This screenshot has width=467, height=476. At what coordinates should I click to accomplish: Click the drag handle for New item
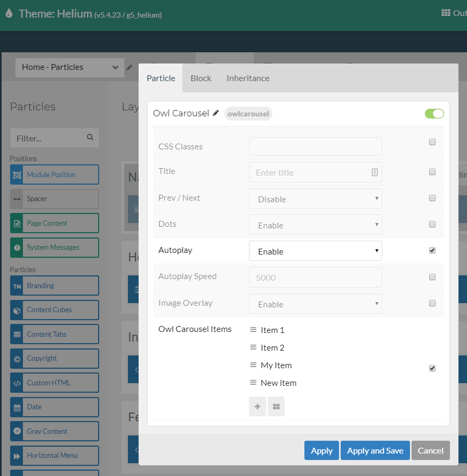pyautogui.click(x=253, y=382)
